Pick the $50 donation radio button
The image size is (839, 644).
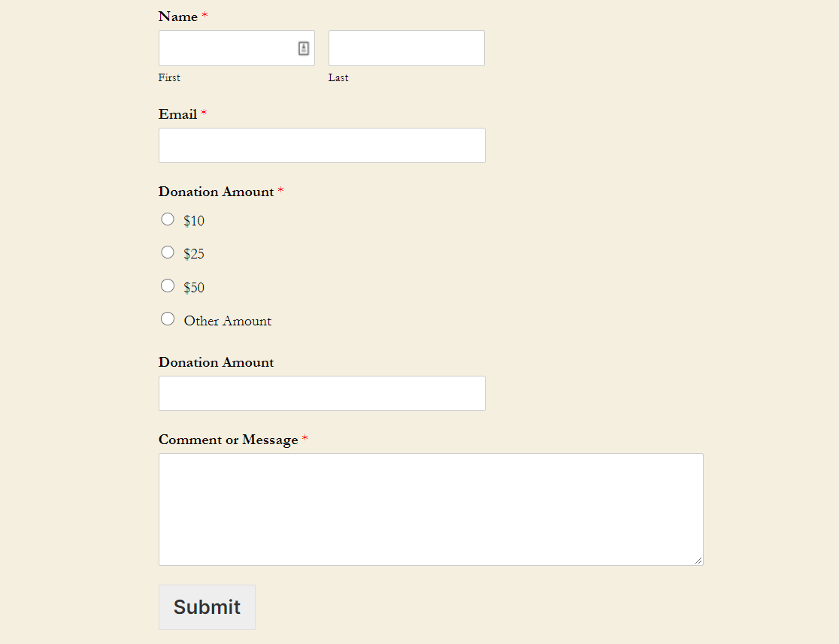168,286
